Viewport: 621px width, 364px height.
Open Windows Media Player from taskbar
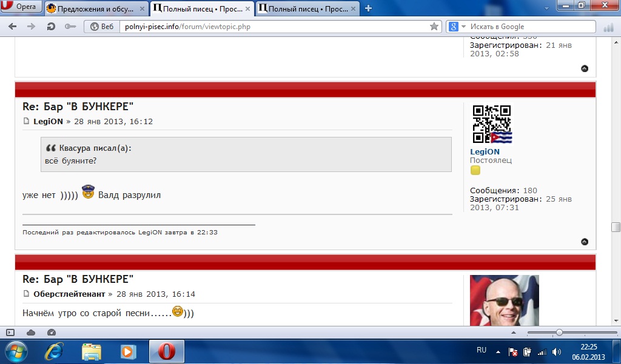127,351
